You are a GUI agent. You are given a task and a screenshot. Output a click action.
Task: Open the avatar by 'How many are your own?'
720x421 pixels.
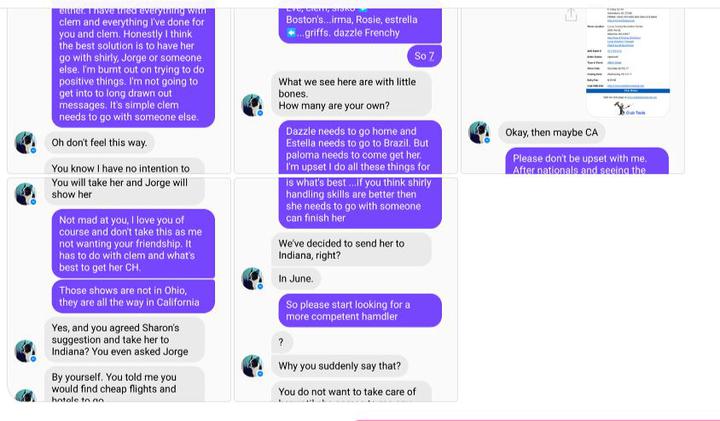[252, 105]
